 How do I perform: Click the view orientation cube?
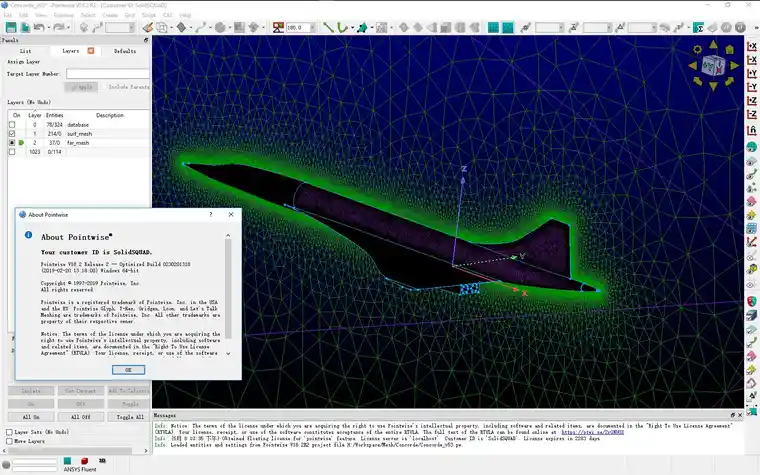pyautogui.click(x=713, y=65)
